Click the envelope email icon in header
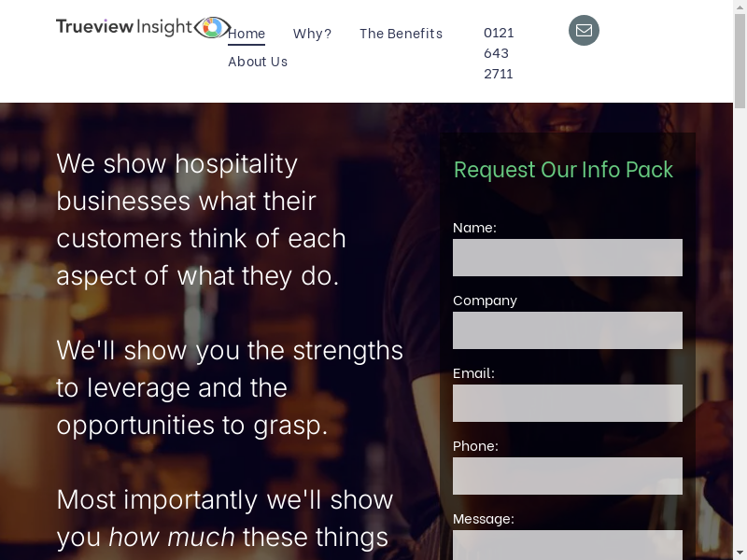Viewport: 747px width, 560px height. pyautogui.click(x=584, y=31)
